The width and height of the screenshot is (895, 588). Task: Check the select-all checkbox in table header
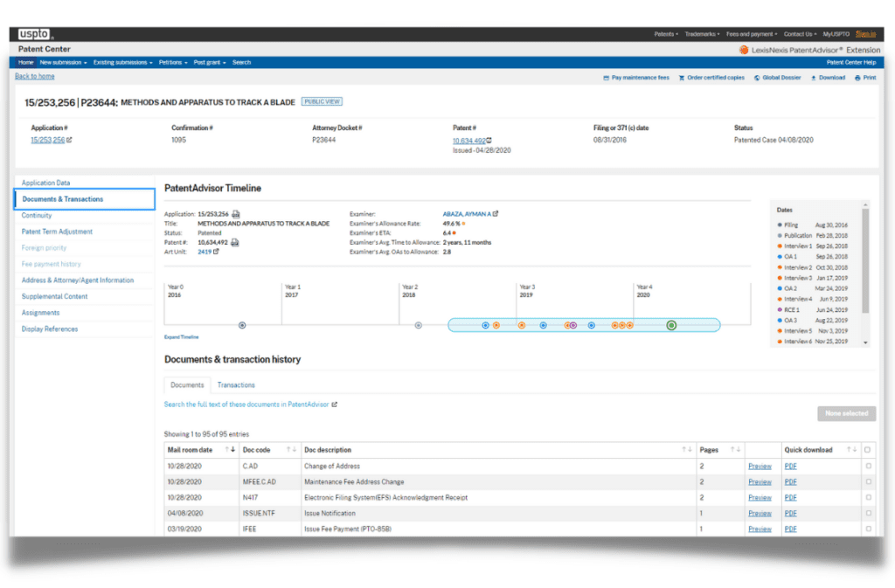[x=867, y=450]
